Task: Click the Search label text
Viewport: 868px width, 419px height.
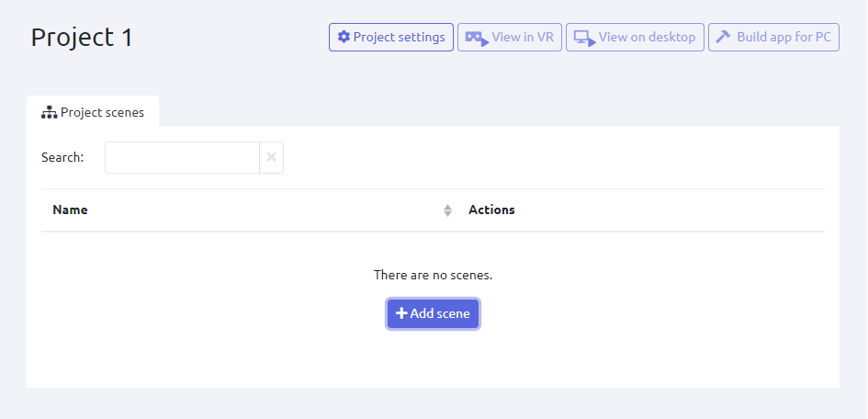Action: coord(62,157)
